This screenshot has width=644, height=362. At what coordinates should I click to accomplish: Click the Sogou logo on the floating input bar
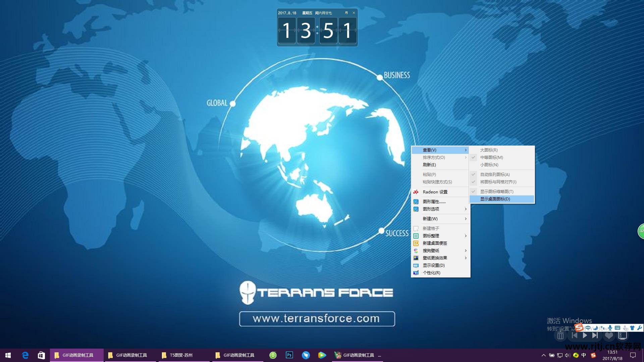579,327
